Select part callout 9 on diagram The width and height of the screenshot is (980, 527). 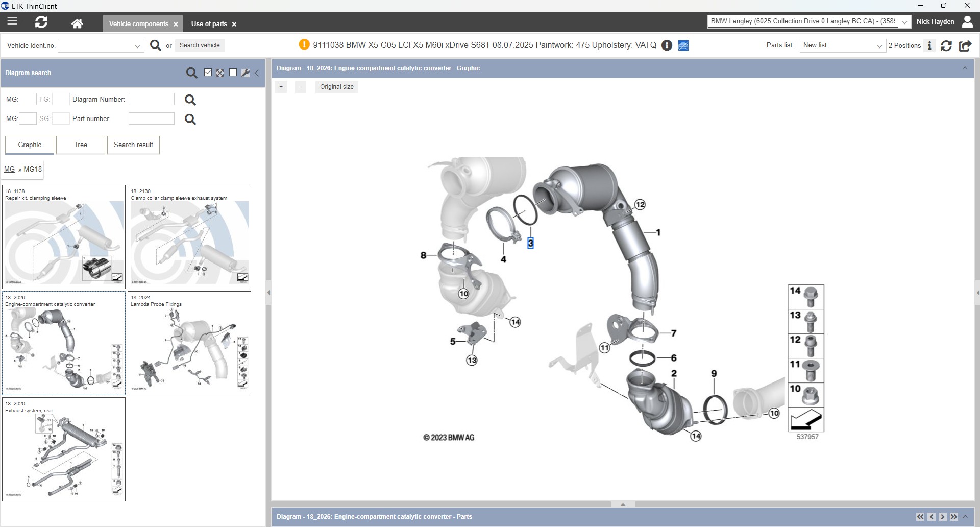[714, 374]
